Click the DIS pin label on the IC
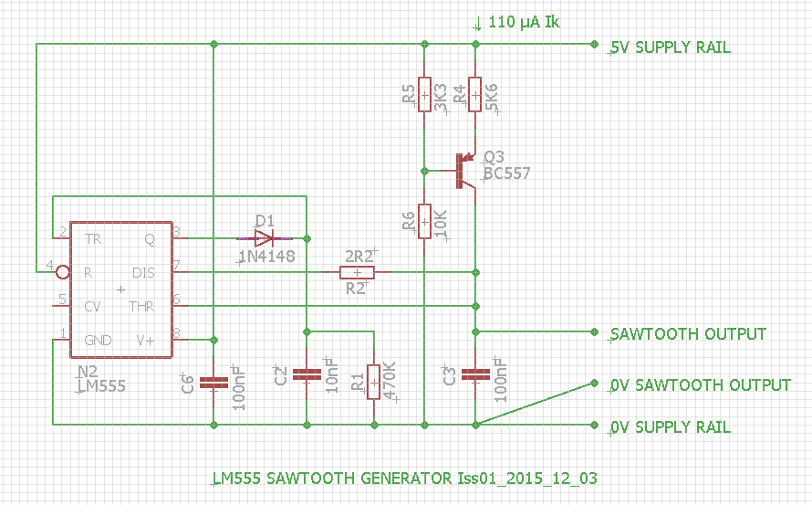 click(x=143, y=273)
